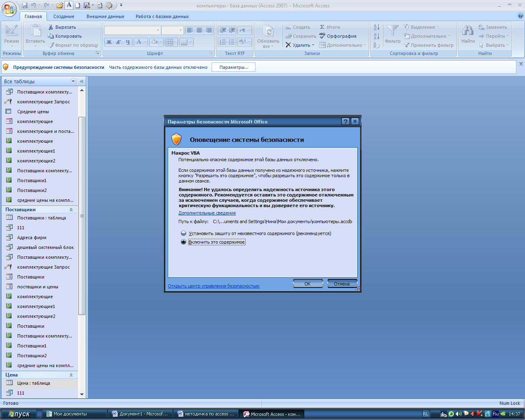Open the Delete (Удалить) dropdown arrow
Image resolution: width=525 pixels, height=420 pixels.
[313, 45]
